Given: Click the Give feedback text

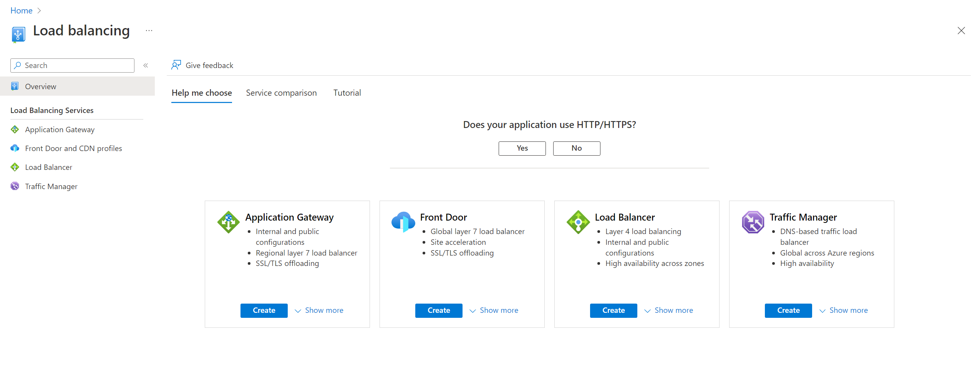Looking at the screenshot, I should (x=209, y=65).
